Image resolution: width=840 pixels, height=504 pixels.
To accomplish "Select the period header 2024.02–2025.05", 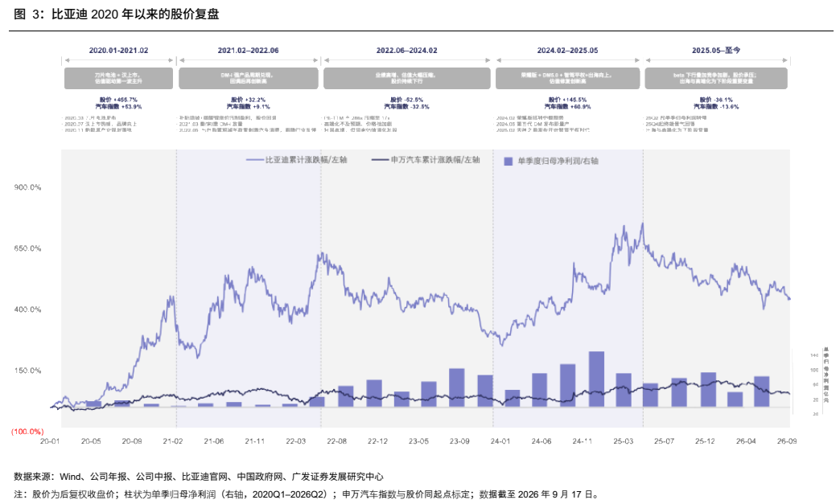I will pos(567,51).
